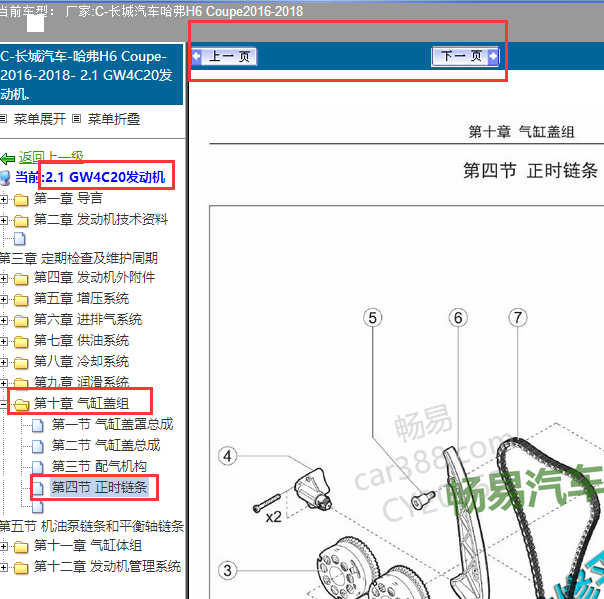Expand 第五章 增压系统 node

click(3, 299)
